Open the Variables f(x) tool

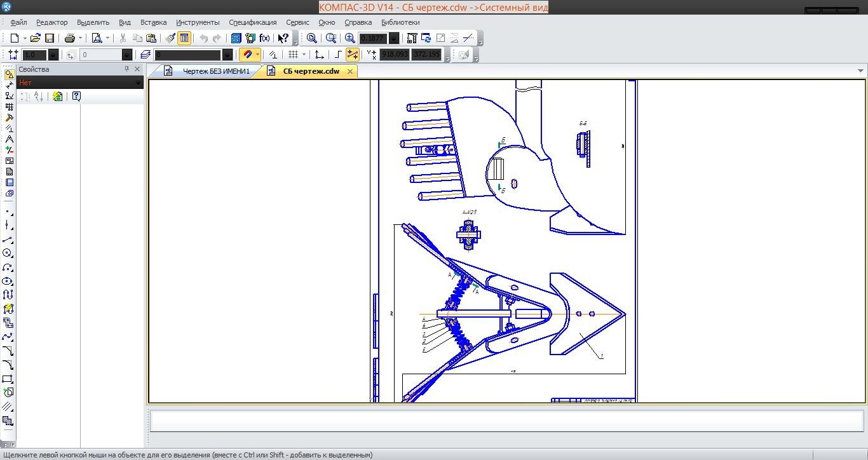point(264,38)
